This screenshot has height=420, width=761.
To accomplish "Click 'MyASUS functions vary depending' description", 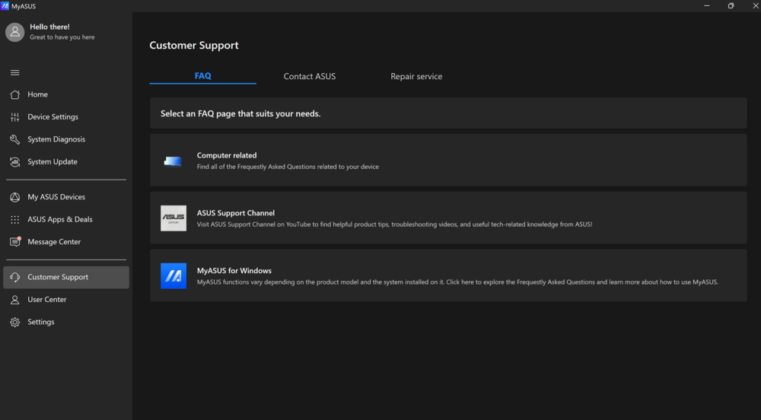I will (x=457, y=282).
